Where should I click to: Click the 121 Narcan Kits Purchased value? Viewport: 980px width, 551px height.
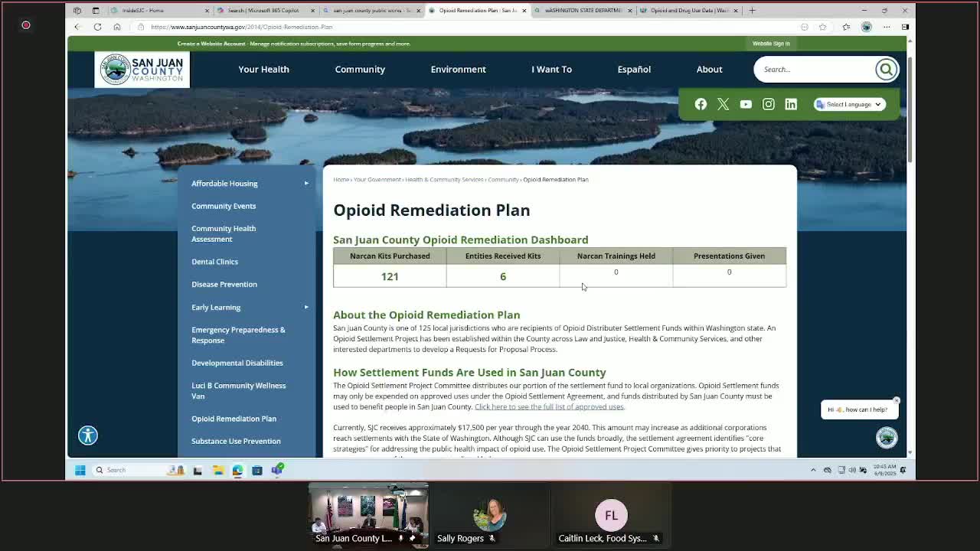[x=390, y=276]
